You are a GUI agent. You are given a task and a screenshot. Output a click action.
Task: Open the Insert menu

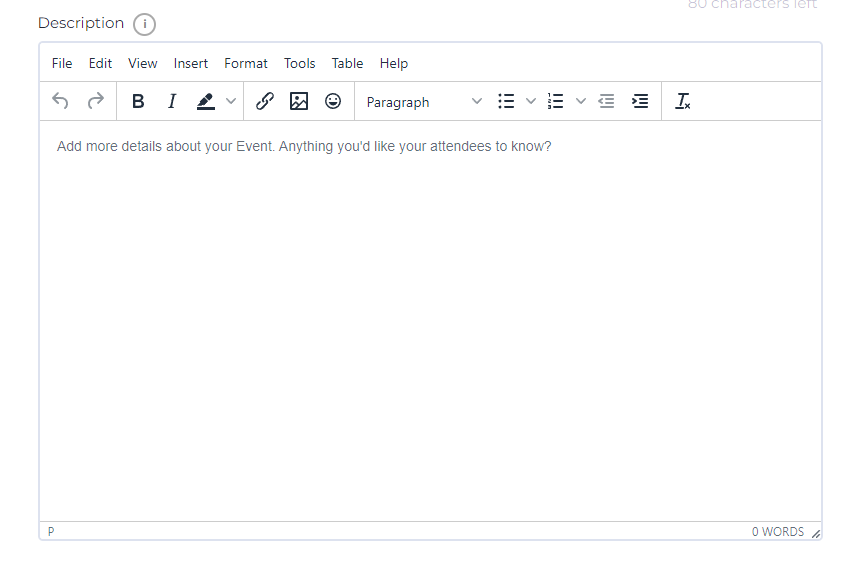pos(191,63)
